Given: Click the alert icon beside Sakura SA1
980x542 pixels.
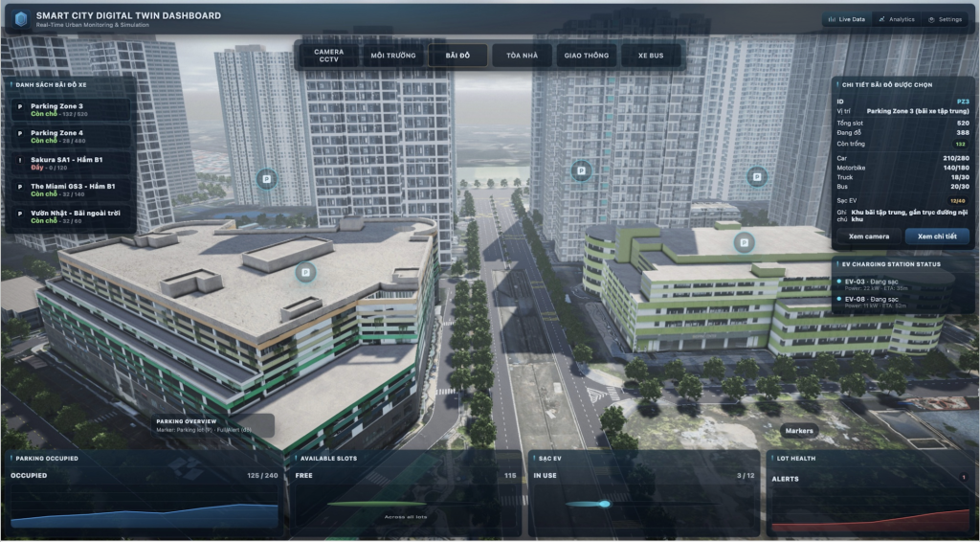Looking at the screenshot, I should pos(20,164).
